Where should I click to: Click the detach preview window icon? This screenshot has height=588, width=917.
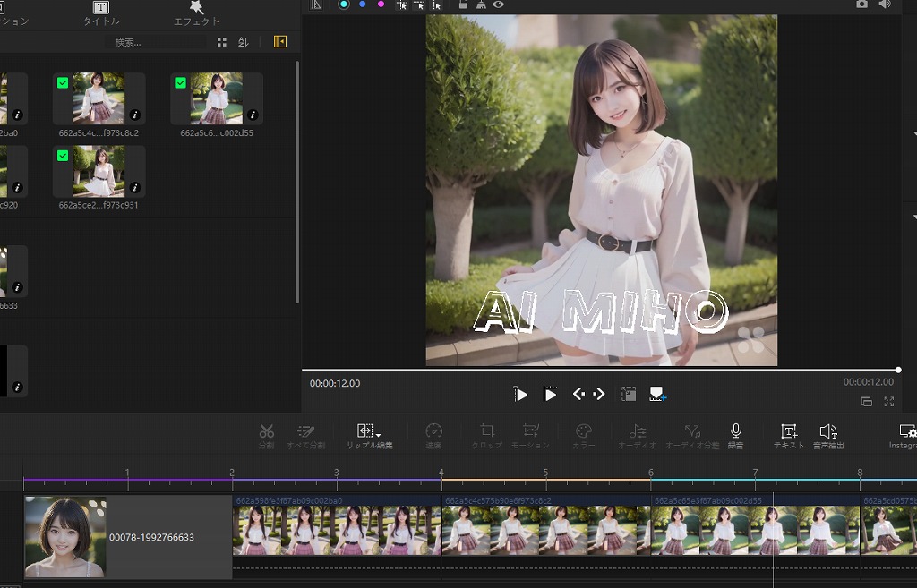pos(867,402)
